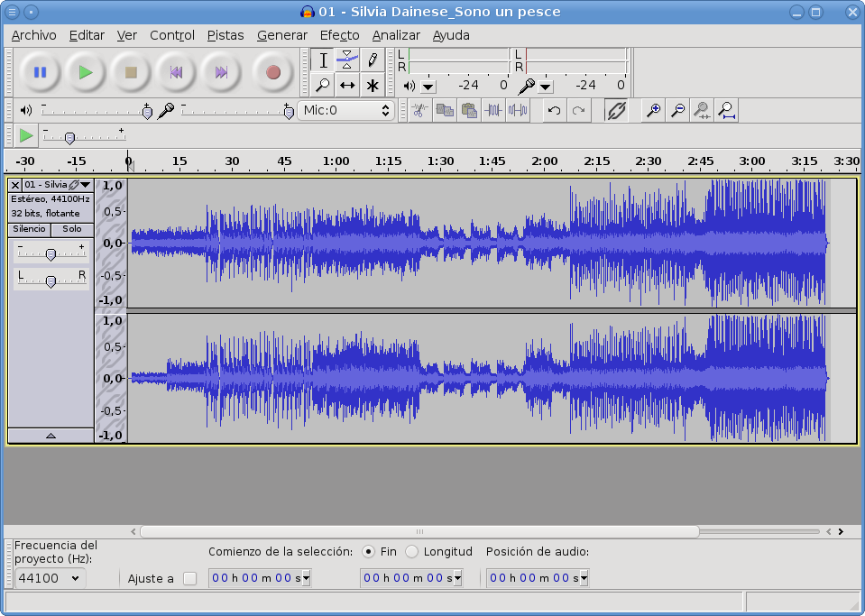Toggle Solo on the track
Image resolution: width=865 pixels, height=616 pixels.
tap(72, 229)
